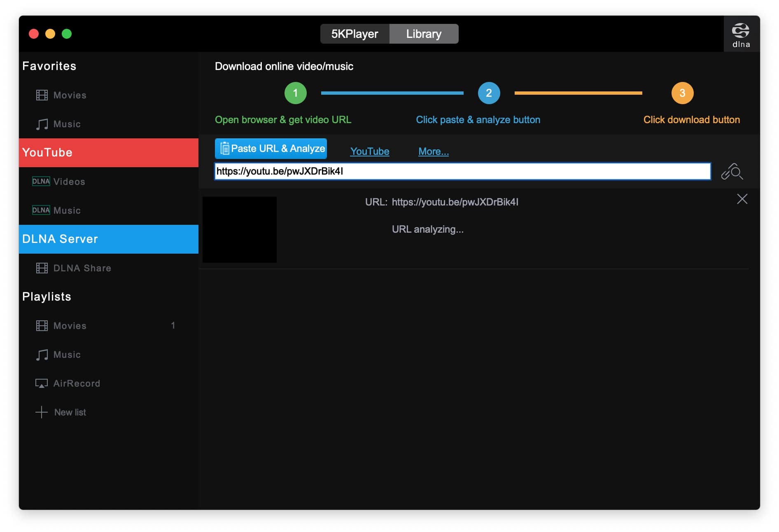The width and height of the screenshot is (779, 532).
Task: Create a New list label
Action: [x=70, y=412]
